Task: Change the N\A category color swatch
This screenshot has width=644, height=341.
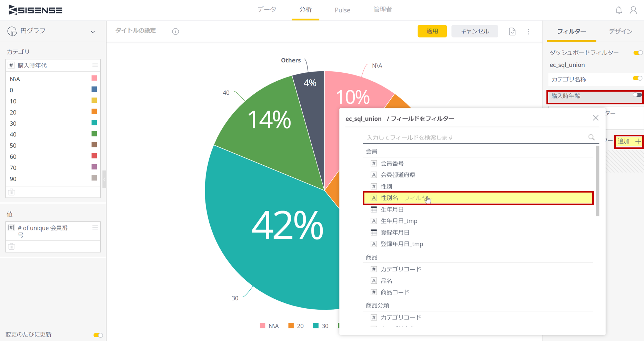Action: 94,78
